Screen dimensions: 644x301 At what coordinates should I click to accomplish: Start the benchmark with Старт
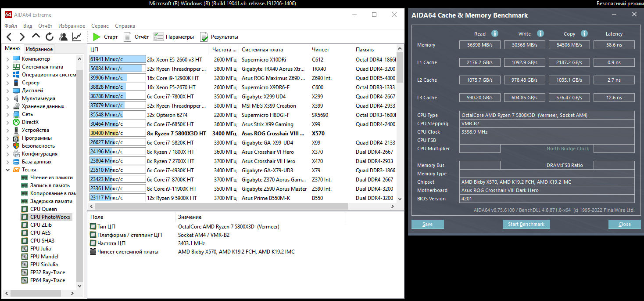click(x=105, y=37)
